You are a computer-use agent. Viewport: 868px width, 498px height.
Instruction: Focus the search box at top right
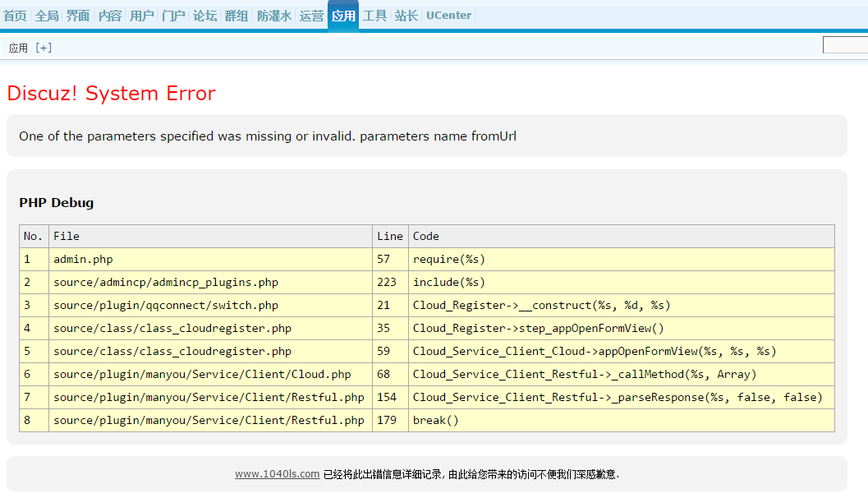(845, 45)
